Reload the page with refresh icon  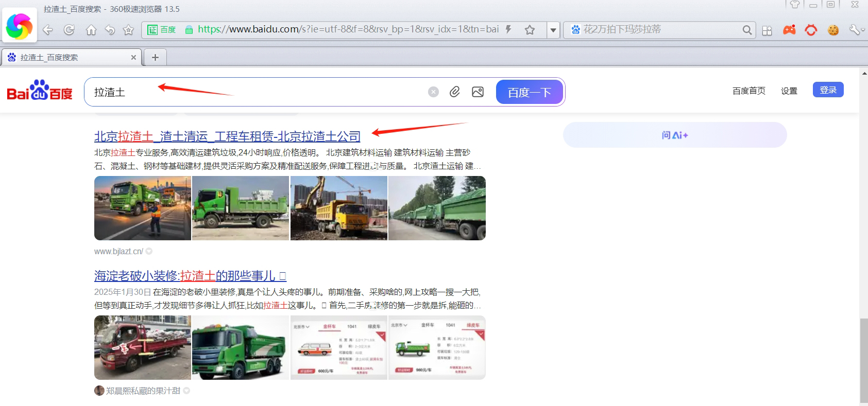69,30
